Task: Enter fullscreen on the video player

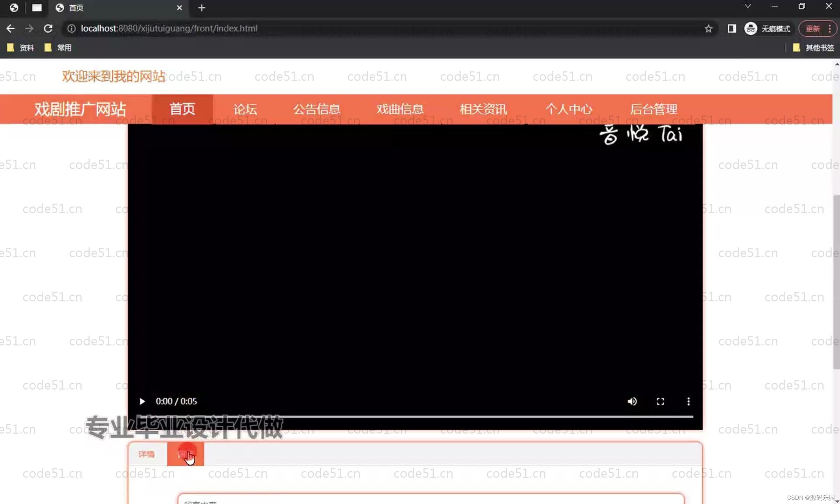Action: click(660, 401)
